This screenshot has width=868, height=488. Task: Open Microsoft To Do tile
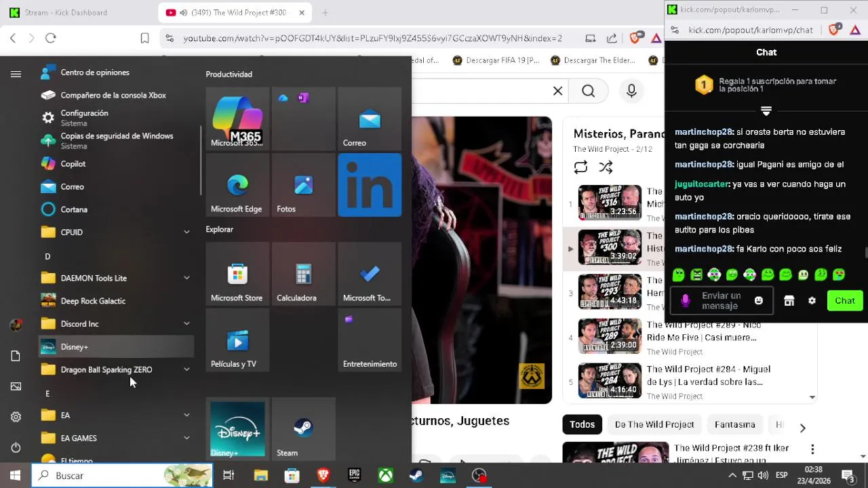click(370, 274)
